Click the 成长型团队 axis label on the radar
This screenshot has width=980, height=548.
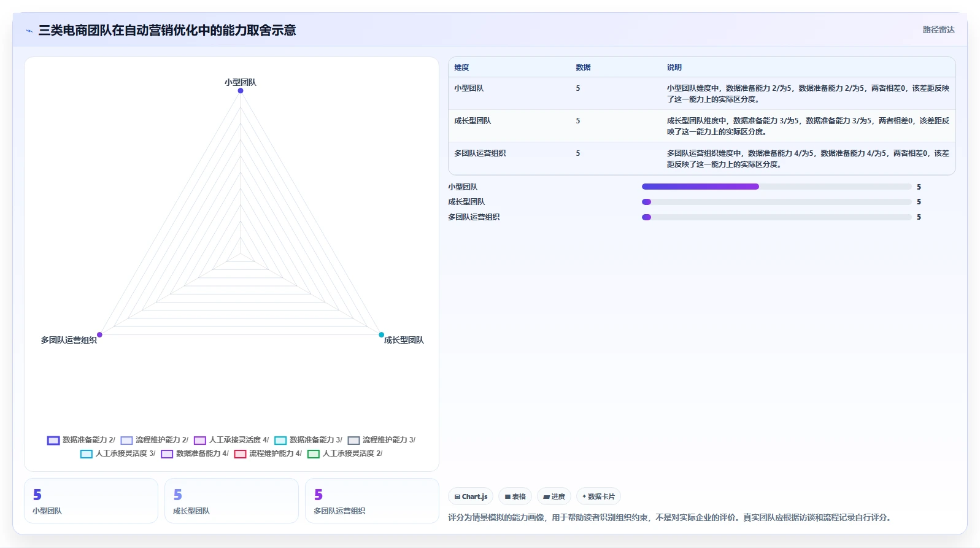[404, 340]
